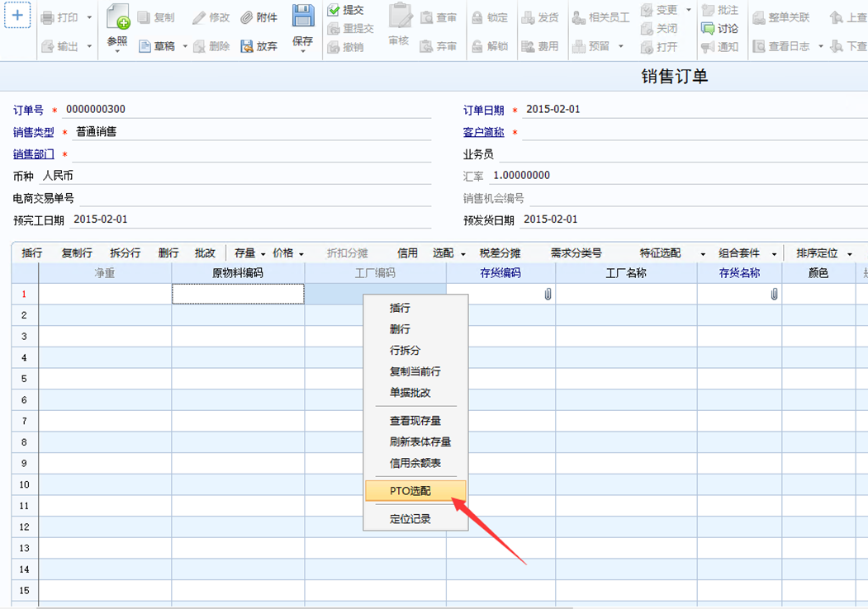Image resolution: width=868 pixels, height=609 pixels.
Task: Click the 关闭 close-order icon
Action: pos(647,29)
